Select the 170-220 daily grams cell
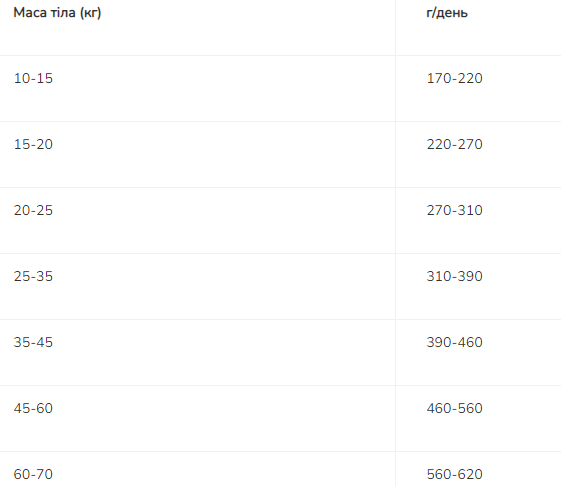The image size is (561, 486). click(x=454, y=78)
